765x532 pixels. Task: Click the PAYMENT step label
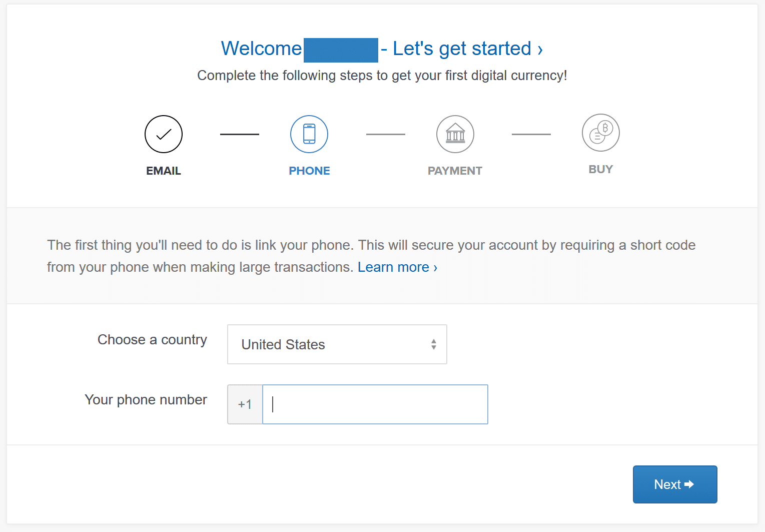(454, 170)
